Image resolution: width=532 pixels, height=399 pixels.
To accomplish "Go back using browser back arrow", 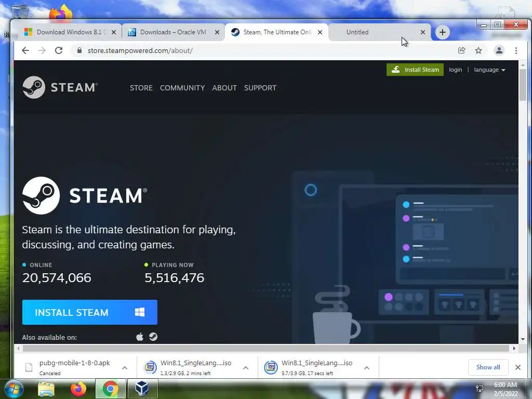I will [25, 50].
